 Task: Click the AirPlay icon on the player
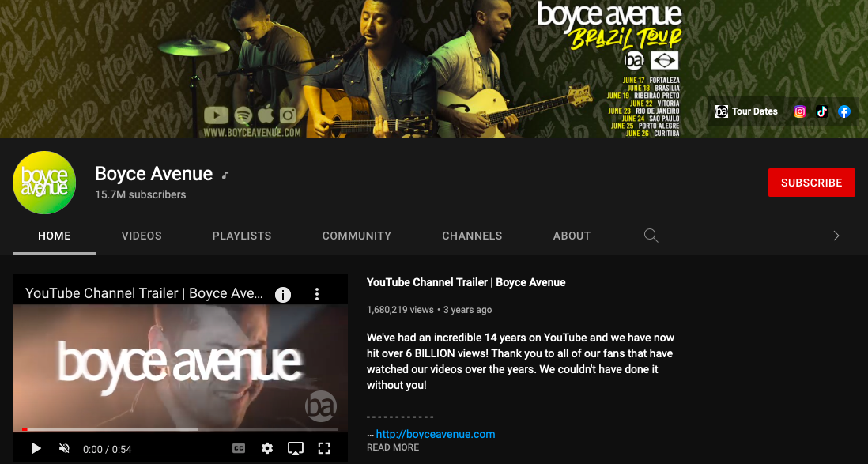pos(296,448)
